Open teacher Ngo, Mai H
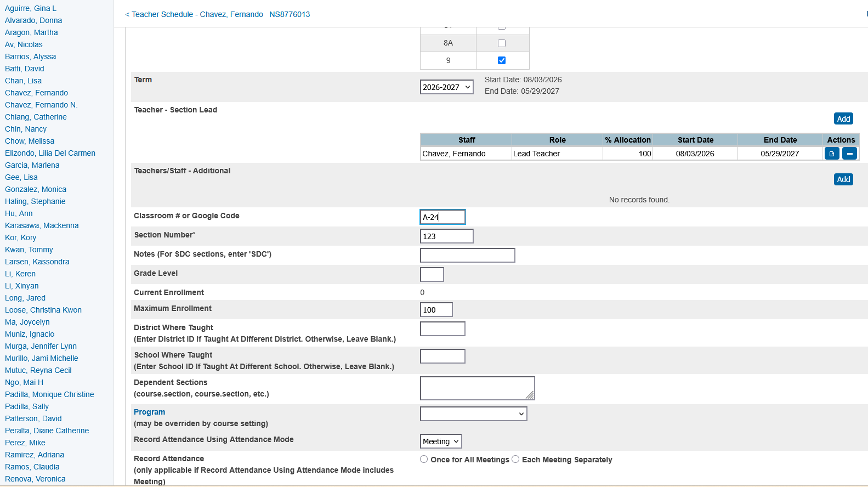 pos(24,382)
